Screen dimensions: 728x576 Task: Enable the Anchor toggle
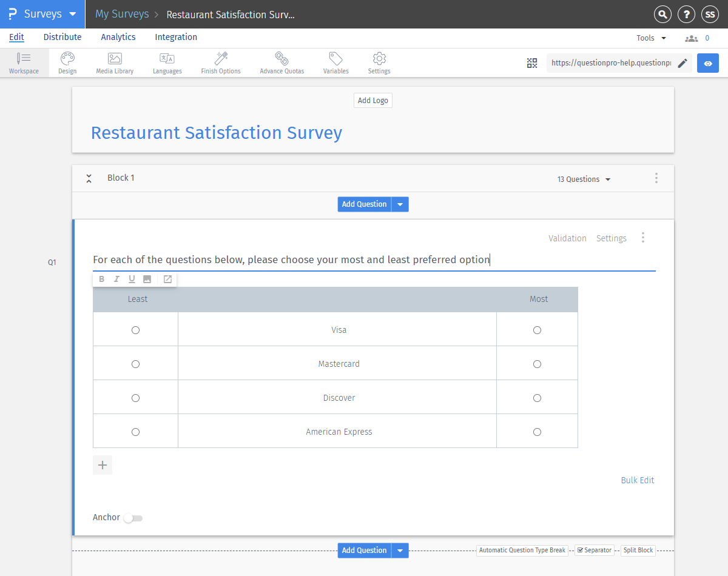[x=133, y=518]
